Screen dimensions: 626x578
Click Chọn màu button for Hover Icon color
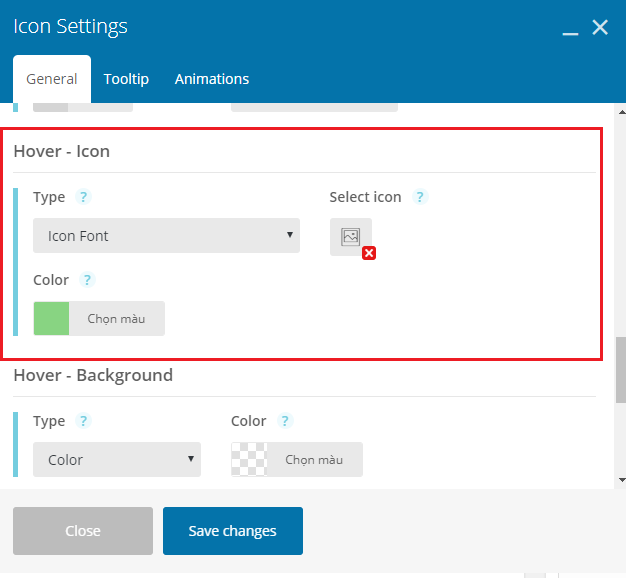(117, 319)
